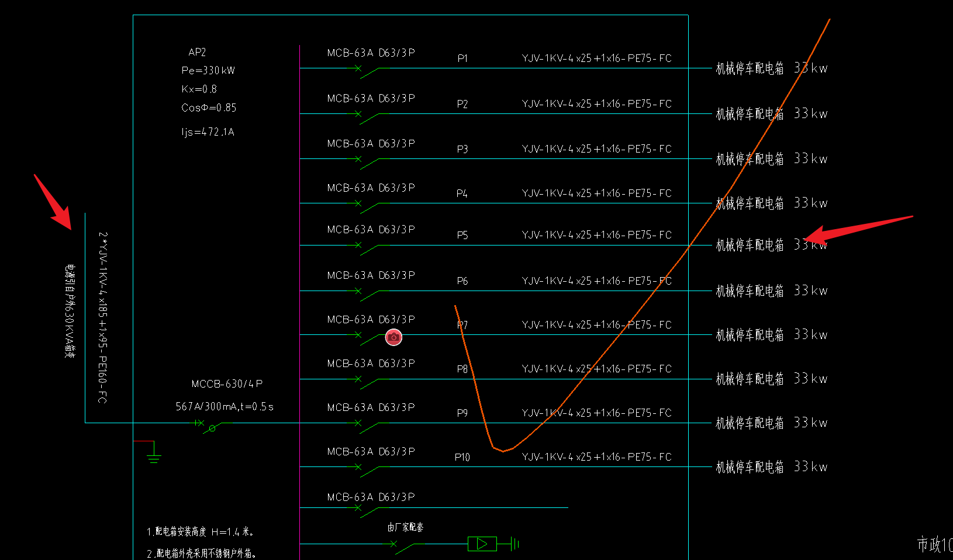This screenshot has width=953, height=560.
Task: Click the 由厂家配套 note text
Action: pyautogui.click(x=405, y=527)
